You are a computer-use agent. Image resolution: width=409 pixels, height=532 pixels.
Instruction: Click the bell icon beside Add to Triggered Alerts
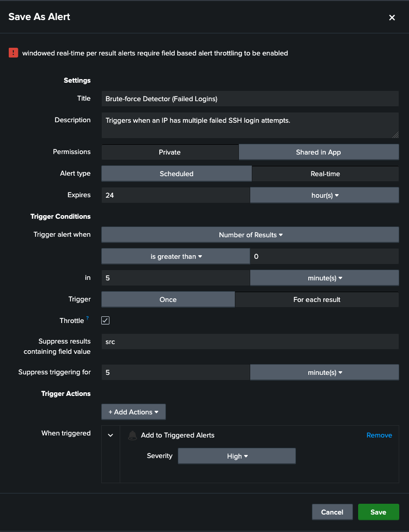tap(132, 435)
